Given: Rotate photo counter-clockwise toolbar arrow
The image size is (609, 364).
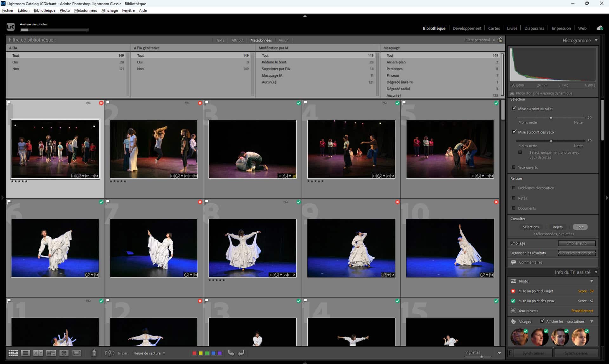Looking at the screenshot, I should [231, 353].
